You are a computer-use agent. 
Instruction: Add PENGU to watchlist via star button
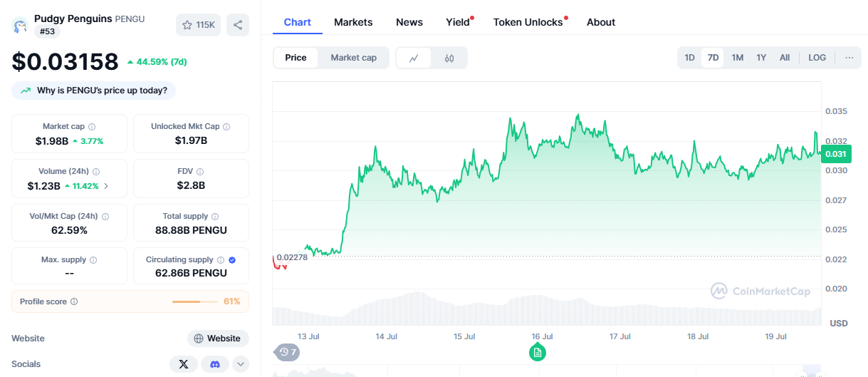pyautogui.click(x=199, y=25)
